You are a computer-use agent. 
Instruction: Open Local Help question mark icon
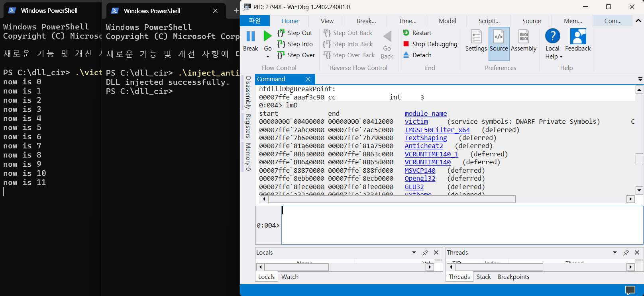[x=553, y=36]
